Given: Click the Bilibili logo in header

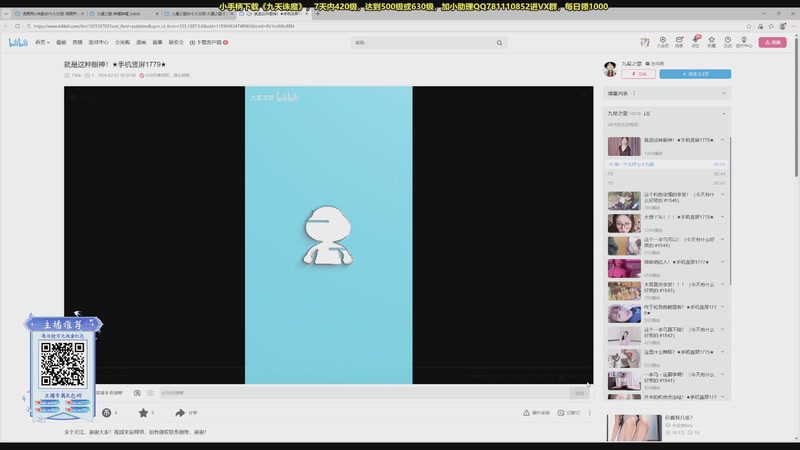Looking at the screenshot, I should pos(19,43).
